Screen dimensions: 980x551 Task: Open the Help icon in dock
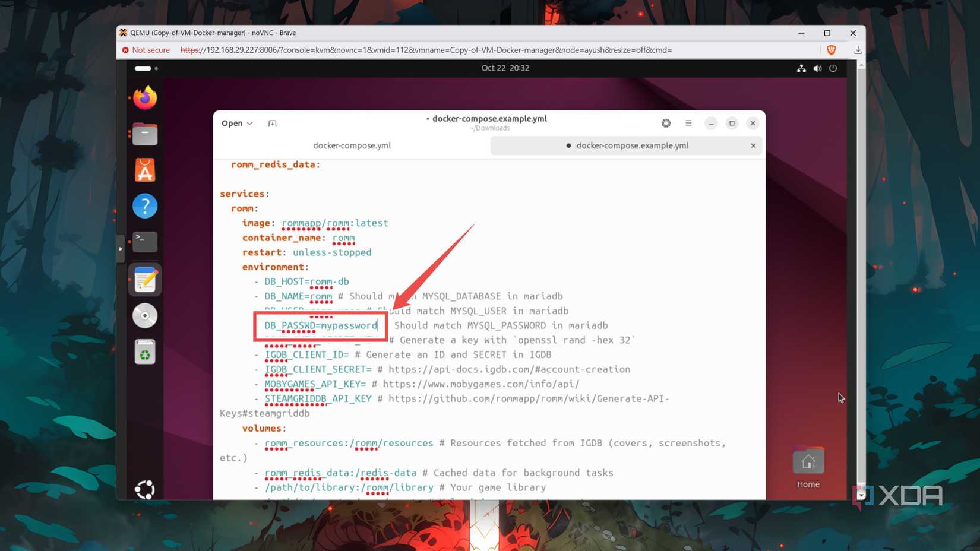coord(144,206)
